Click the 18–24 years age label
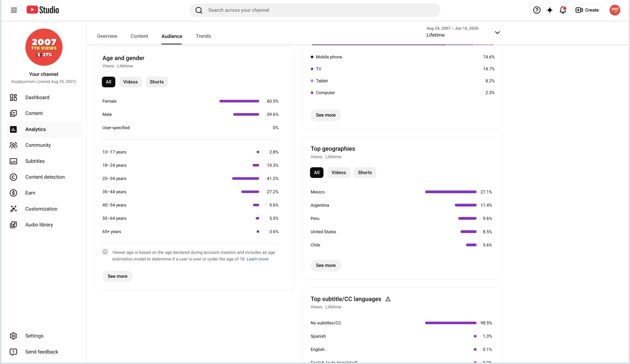 pos(114,165)
